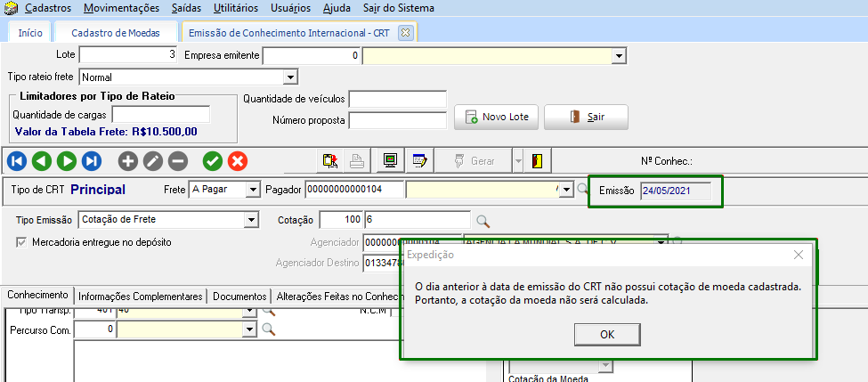868x382 pixels.
Task: Click the Cotação field containing 100
Action: (341, 219)
